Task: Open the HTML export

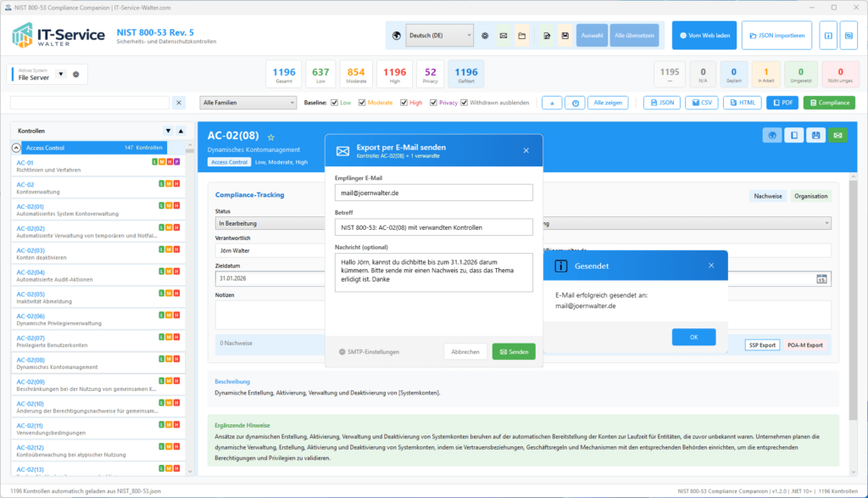Action: (744, 102)
